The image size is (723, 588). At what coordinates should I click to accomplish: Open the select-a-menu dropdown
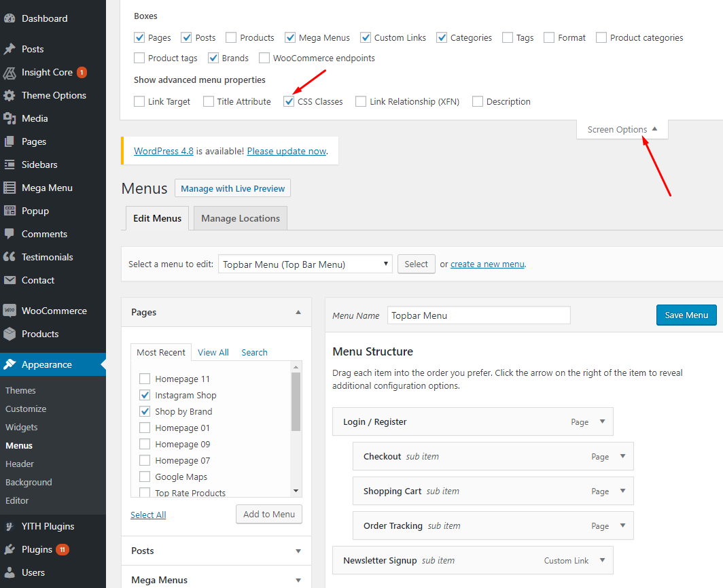[305, 264]
